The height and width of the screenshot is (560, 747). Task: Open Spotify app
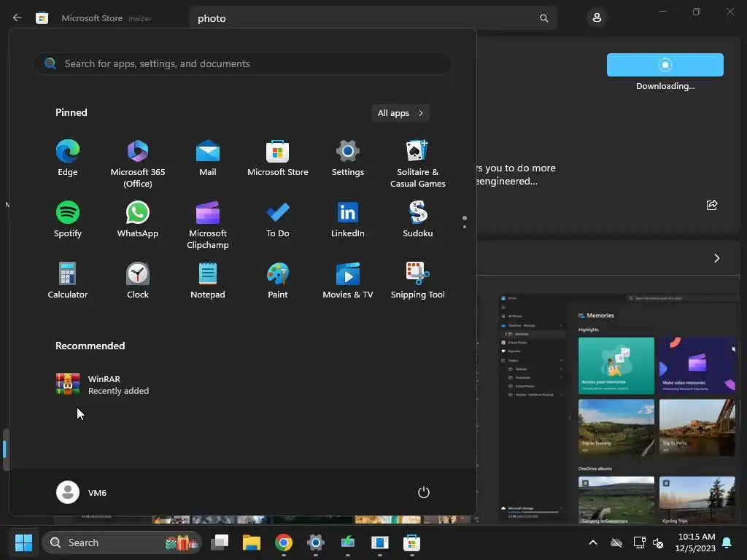click(x=68, y=219)
